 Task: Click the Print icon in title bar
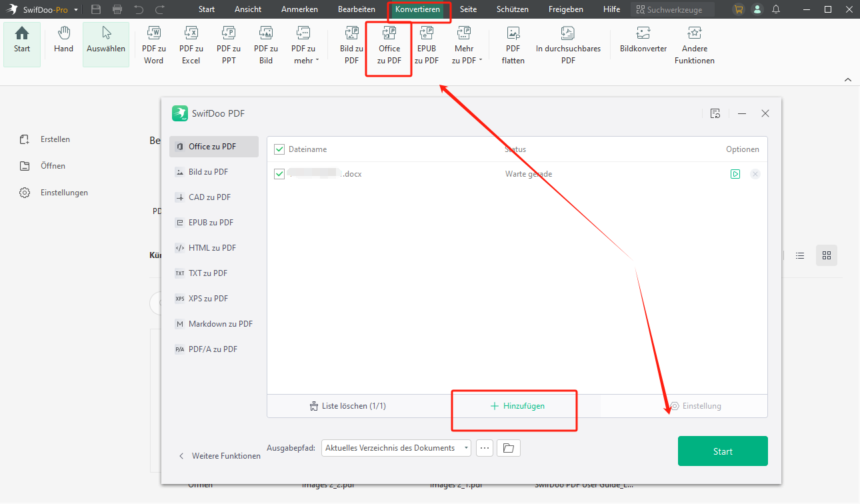117,9
